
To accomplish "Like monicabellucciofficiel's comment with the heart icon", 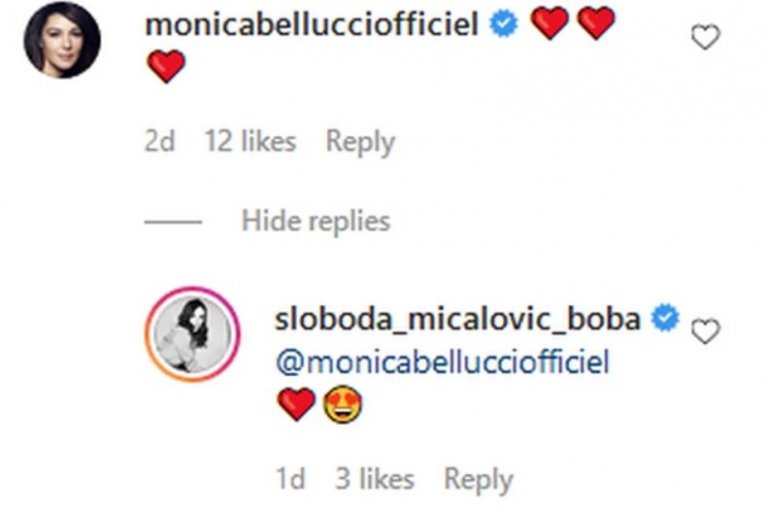I will coord(706,38).
